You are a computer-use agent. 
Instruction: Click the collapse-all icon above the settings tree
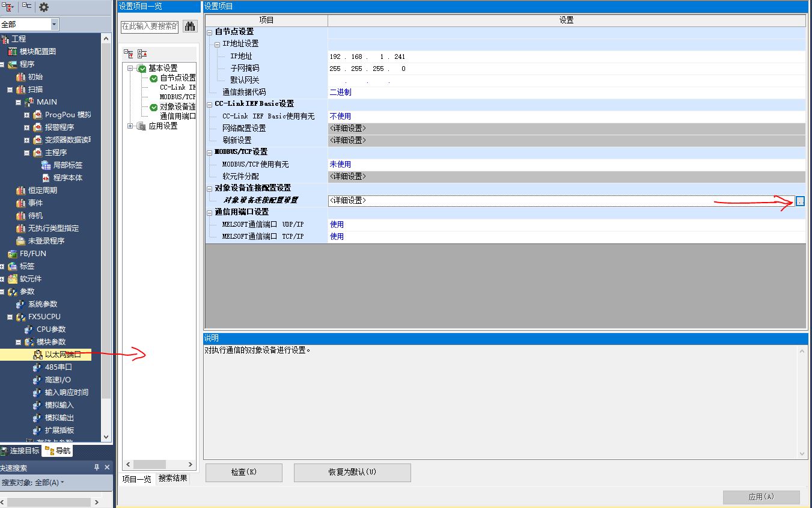(142, 54)
